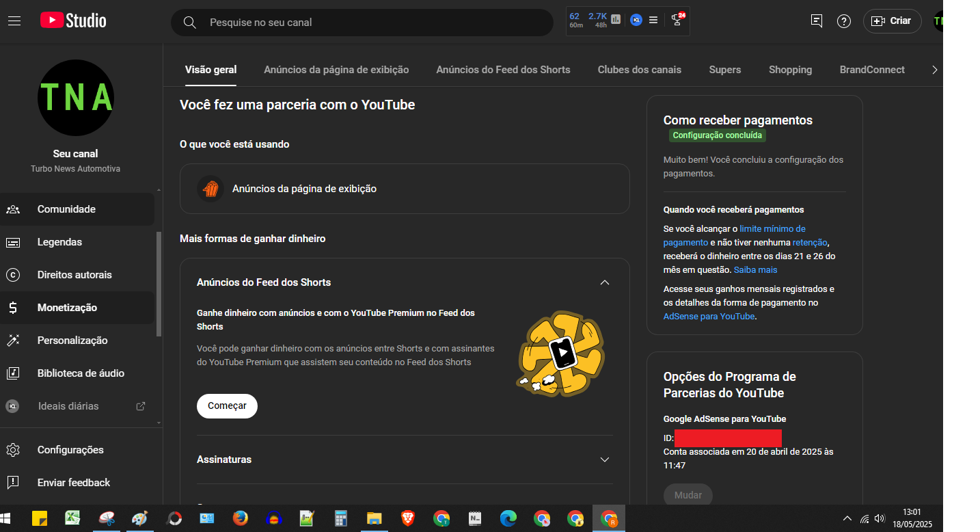Click the Personalização magic wand icon

click(13, 341)
